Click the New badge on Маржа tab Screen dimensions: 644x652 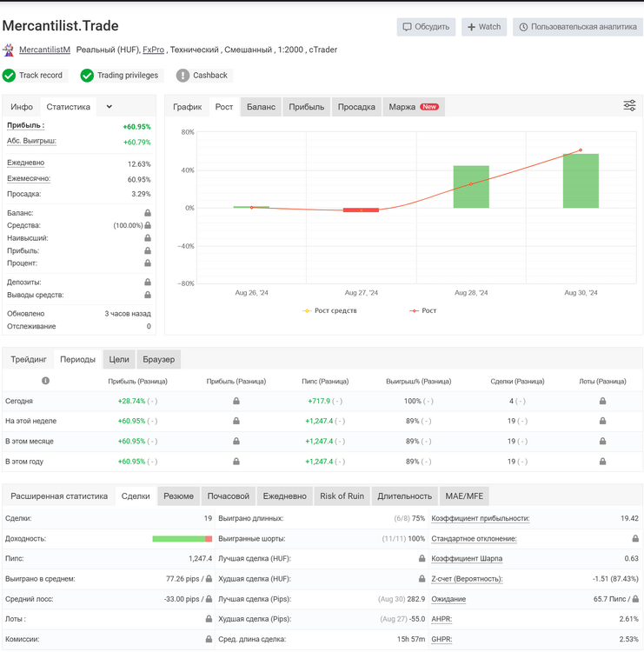[429, 107]
